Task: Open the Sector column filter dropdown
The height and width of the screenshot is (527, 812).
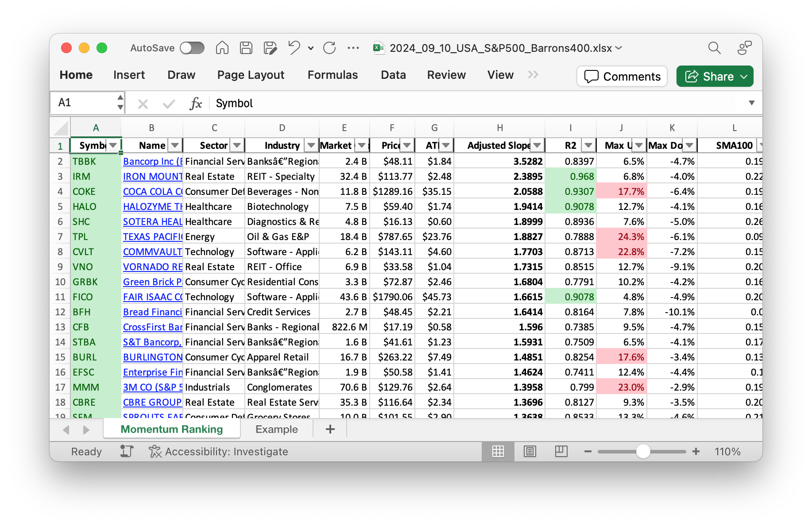Action: [237, 145]
